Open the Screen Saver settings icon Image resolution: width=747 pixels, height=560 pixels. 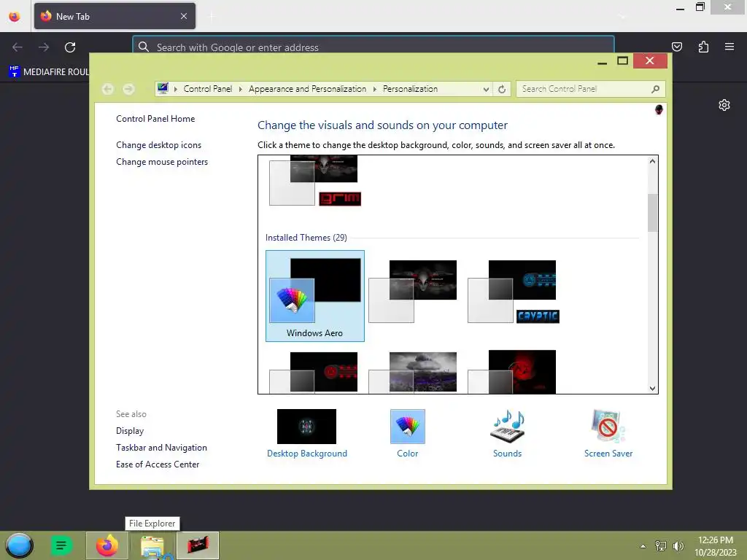pyautogui.click(x=608, y=426)
